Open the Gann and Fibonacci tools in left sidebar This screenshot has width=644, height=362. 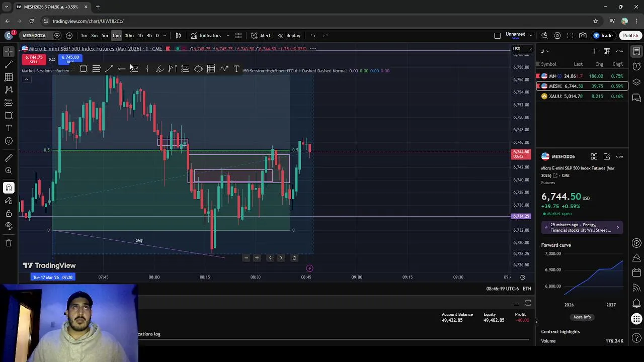[9, 77]
